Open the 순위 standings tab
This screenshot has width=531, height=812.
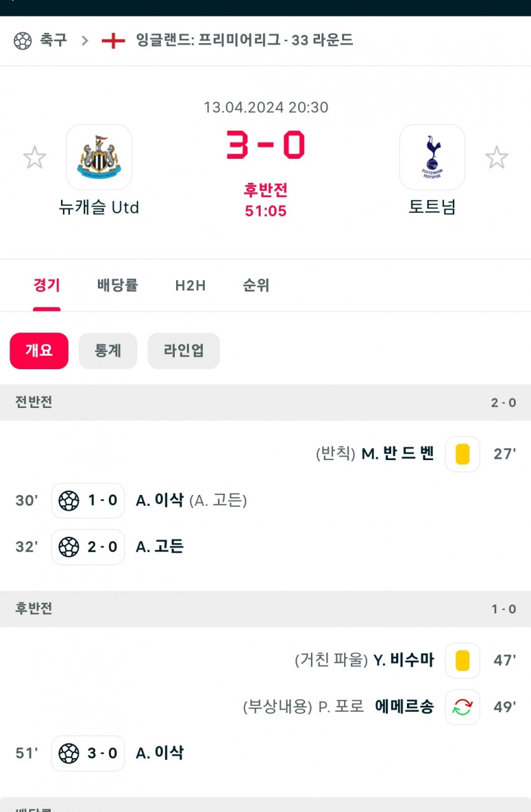pos(256,285)
